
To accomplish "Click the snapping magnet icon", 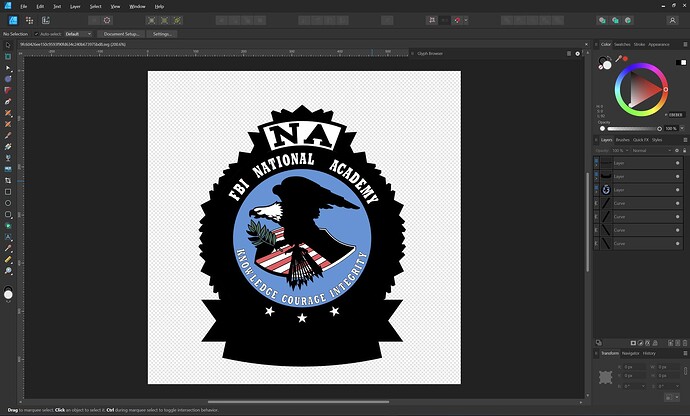I will click(458, 20).
